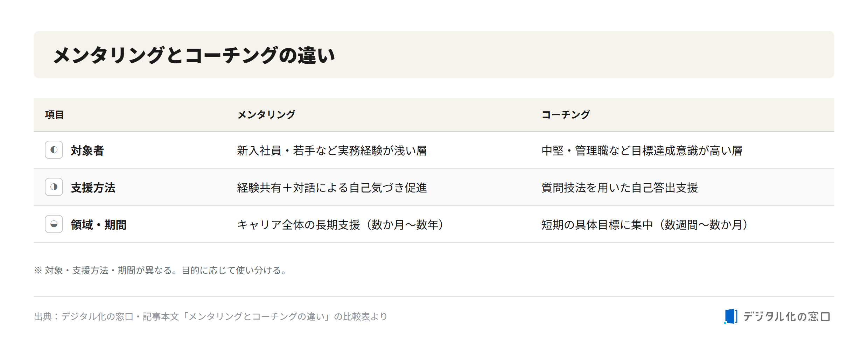The image size is (868, 357).
Task: Click the half-circle icon beside 支援方法
Action: point(54,187)
